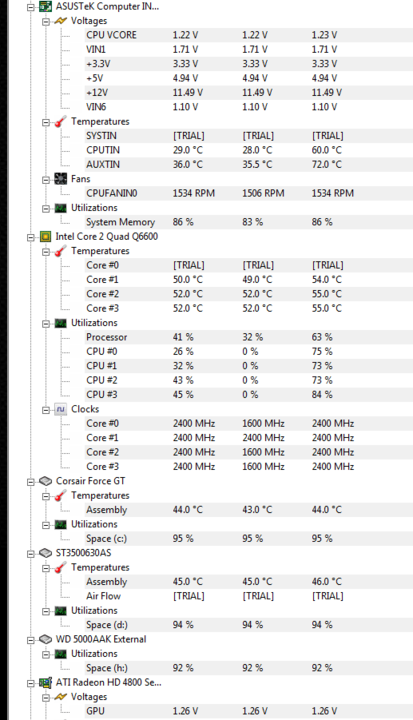Select the CPU VCORE row
The width and height of the screenshot is (413, 720).
pyautogui.click(x=248, y=35)
